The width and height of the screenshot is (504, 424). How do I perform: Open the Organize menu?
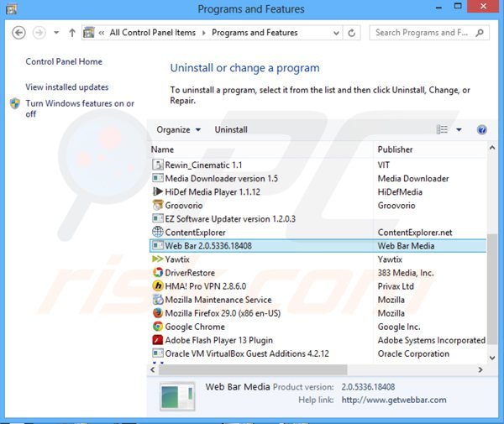coord(178,130)
